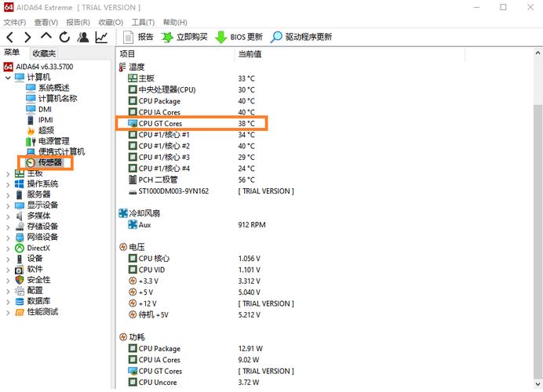Click the +3.3 V voltage icon

[133, 281]
